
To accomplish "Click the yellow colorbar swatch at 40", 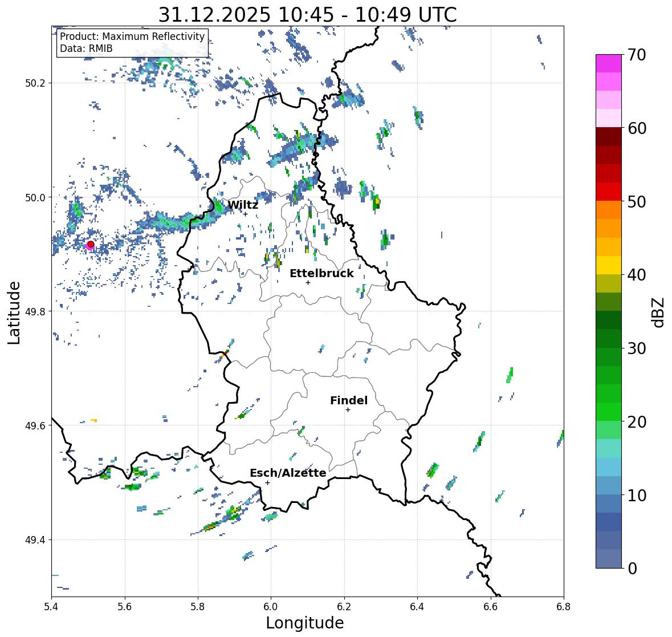I will (x=609, y=265).
